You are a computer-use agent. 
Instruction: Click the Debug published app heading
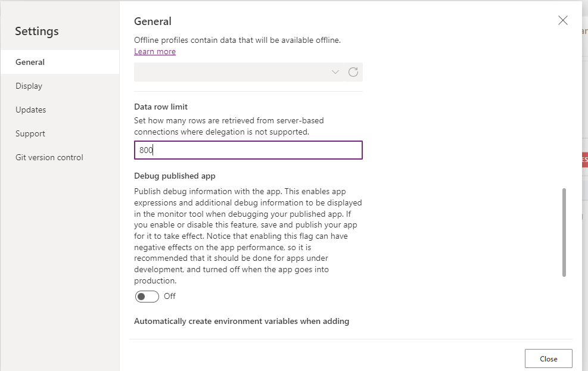click(x=175, y=176)
